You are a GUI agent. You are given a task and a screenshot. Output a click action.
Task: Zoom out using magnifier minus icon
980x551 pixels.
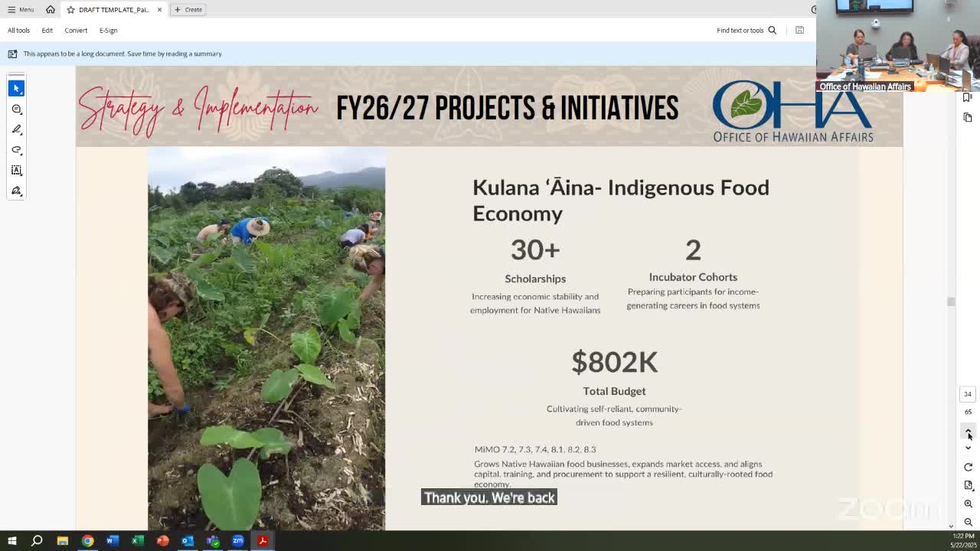coord(968,522)
